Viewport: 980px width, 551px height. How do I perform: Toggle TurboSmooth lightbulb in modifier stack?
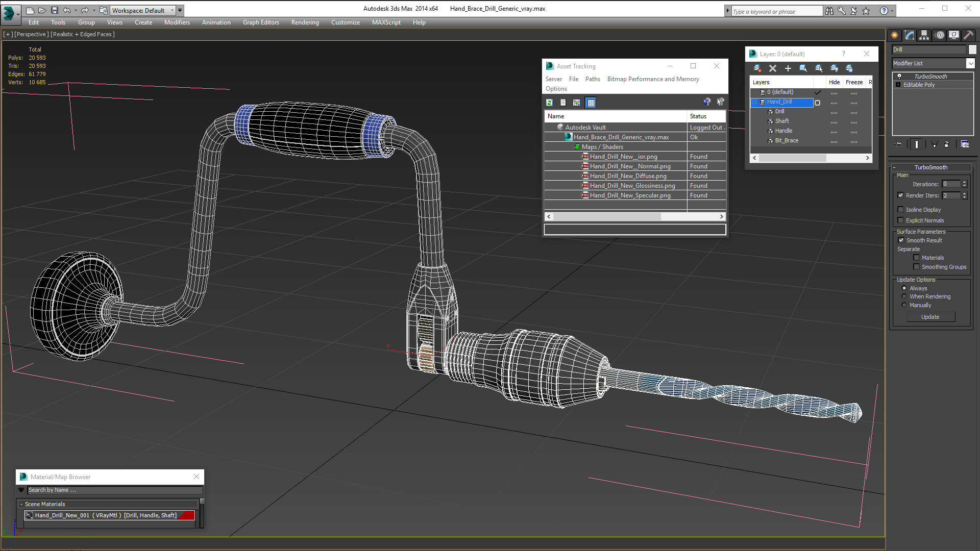click(899, 76)
